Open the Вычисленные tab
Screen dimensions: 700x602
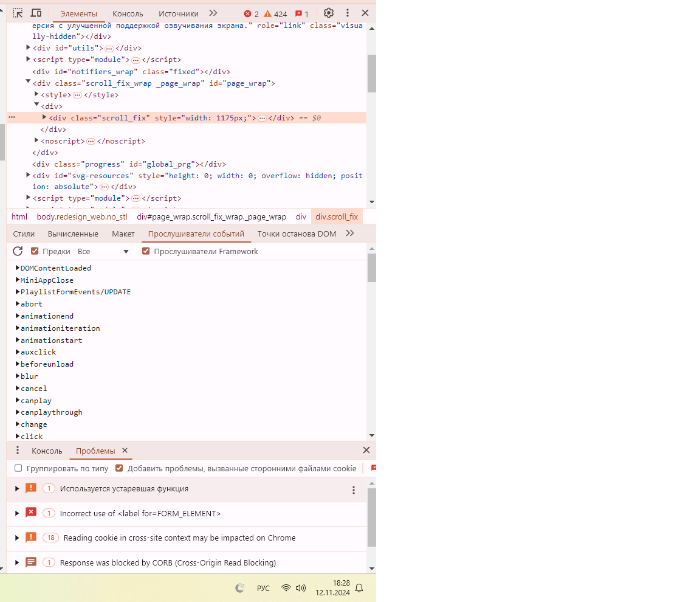pyautogui.click(x=73, y=234)
